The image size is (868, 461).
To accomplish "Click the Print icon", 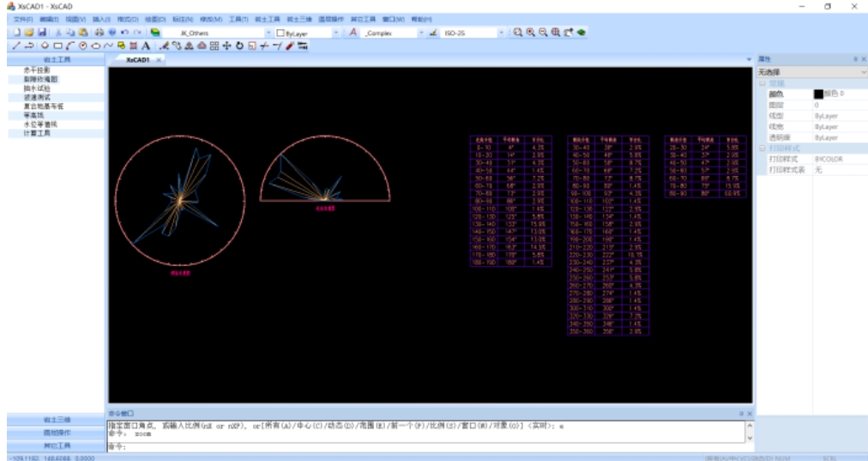I will coord(99,33).
